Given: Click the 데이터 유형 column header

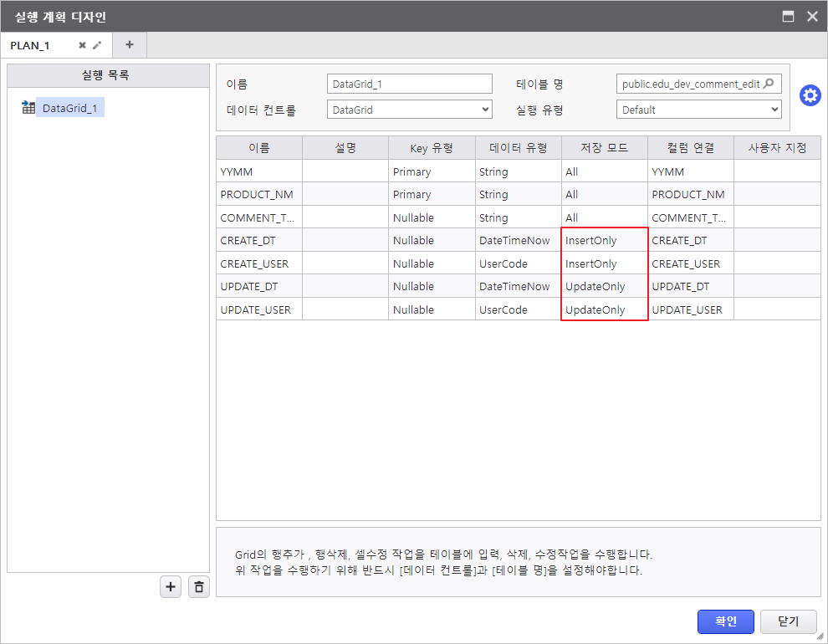Looking at the screenshot, I should pyautogui.click(x=518, y=148).
